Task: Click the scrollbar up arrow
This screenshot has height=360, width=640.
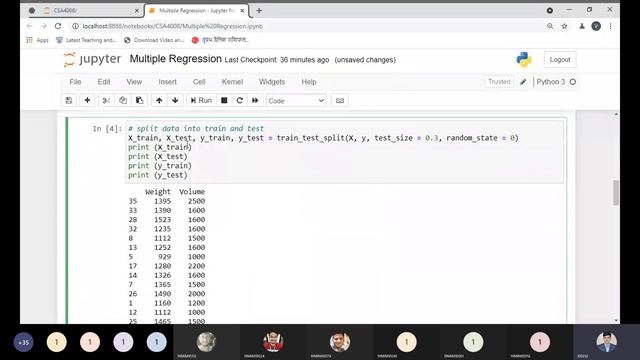Action: pos(616,114)
